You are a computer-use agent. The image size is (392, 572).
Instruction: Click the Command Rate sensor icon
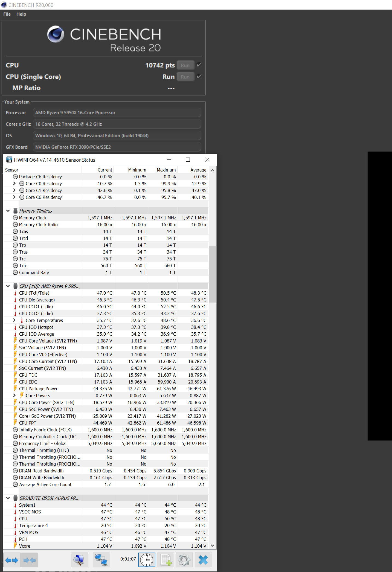pos(15,272)
